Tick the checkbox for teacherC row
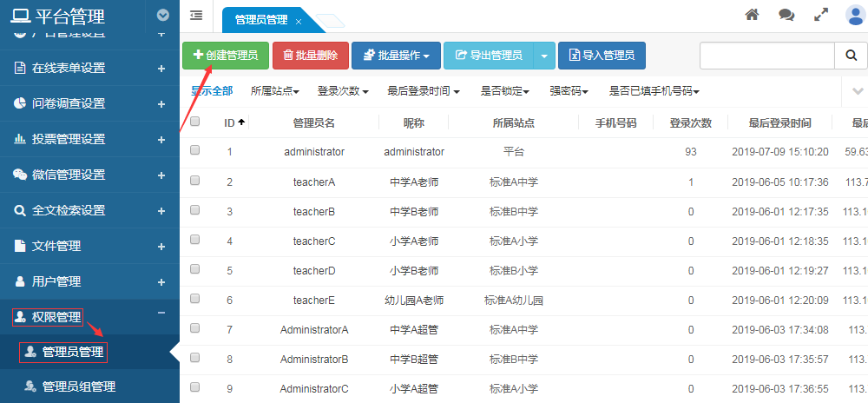The height and width of the screenshot is (403, 868). 195,240
